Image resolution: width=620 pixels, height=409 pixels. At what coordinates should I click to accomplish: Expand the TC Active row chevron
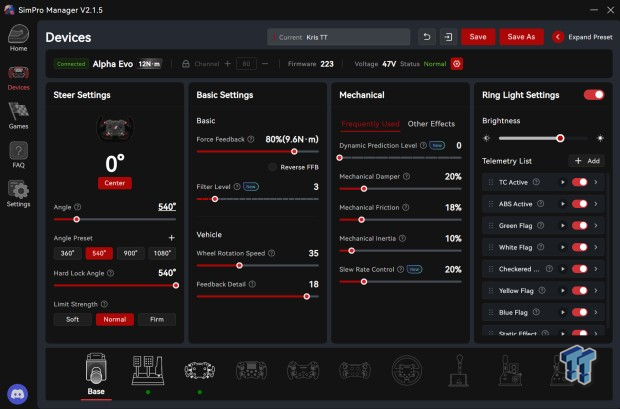coord(596,182)
